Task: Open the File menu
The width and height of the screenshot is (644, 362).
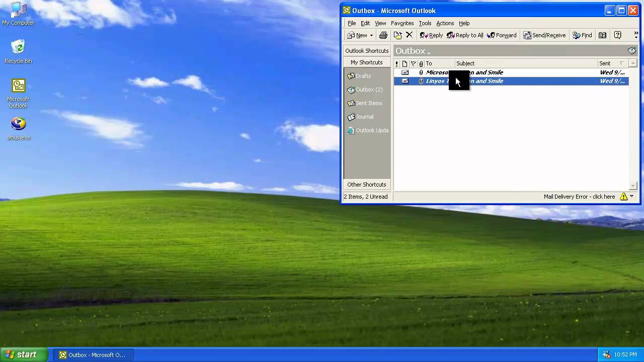Action: pos(352,23)
